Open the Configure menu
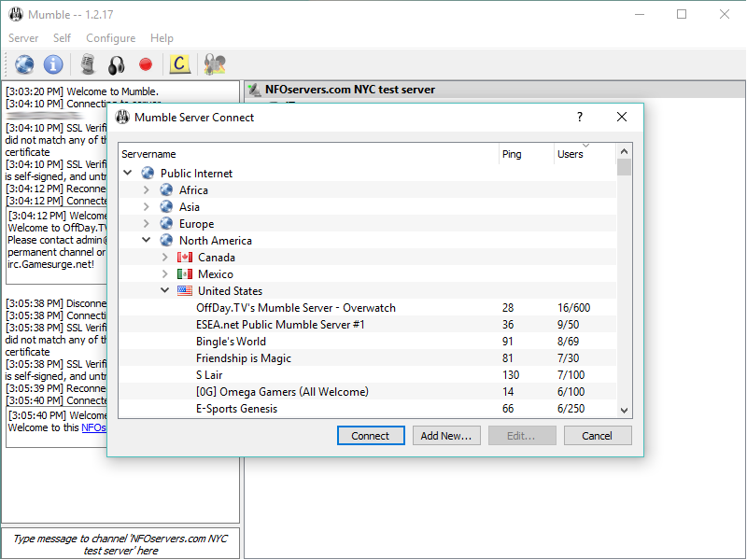 click(110, 38)
